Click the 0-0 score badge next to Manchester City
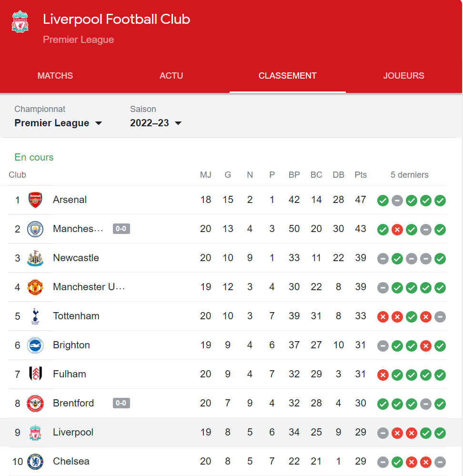 tap(121, 229)
